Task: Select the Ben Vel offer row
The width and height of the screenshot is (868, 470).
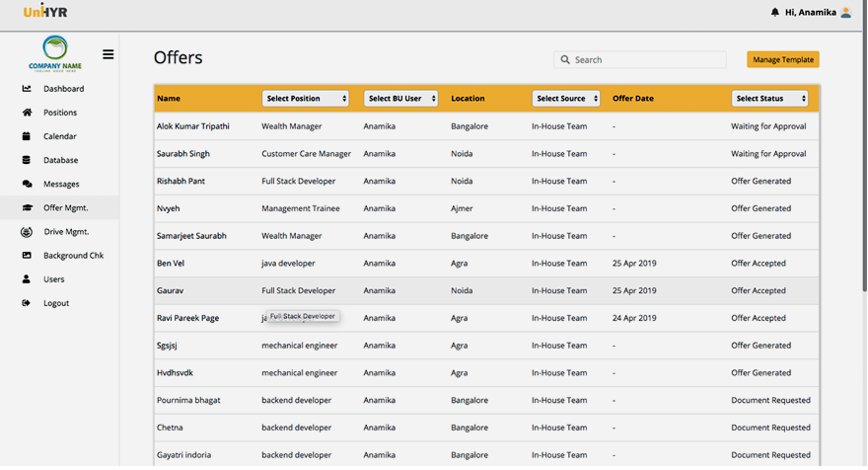Action: click(486, 264)
